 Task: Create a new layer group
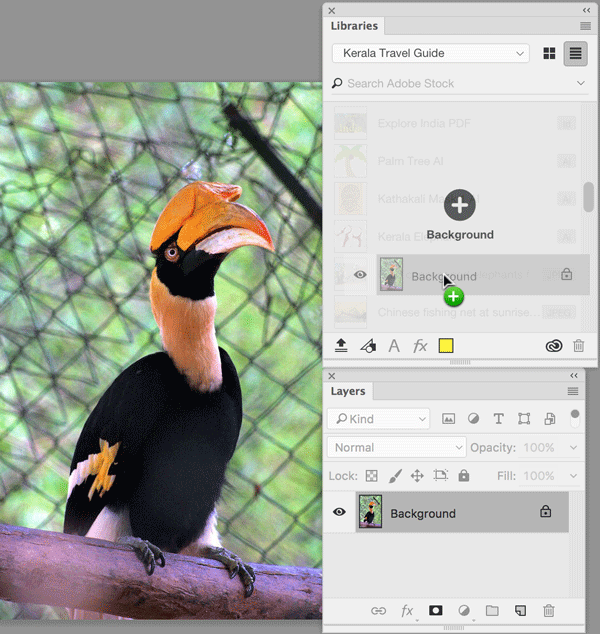pos(492,611)
